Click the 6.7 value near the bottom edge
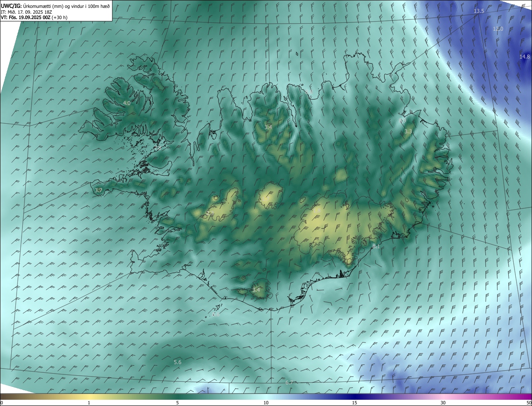Viewport: 532px width, 406px height. tap(289, 383)
